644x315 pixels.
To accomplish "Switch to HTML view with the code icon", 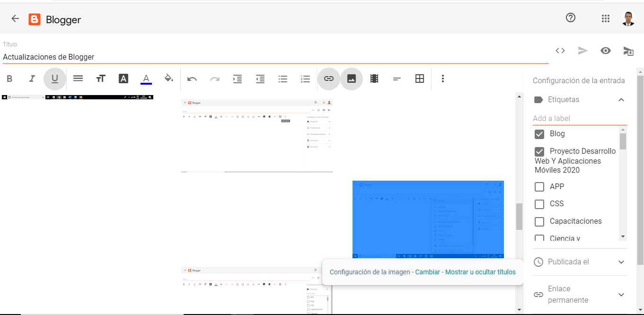I will (x=560, y=51).
